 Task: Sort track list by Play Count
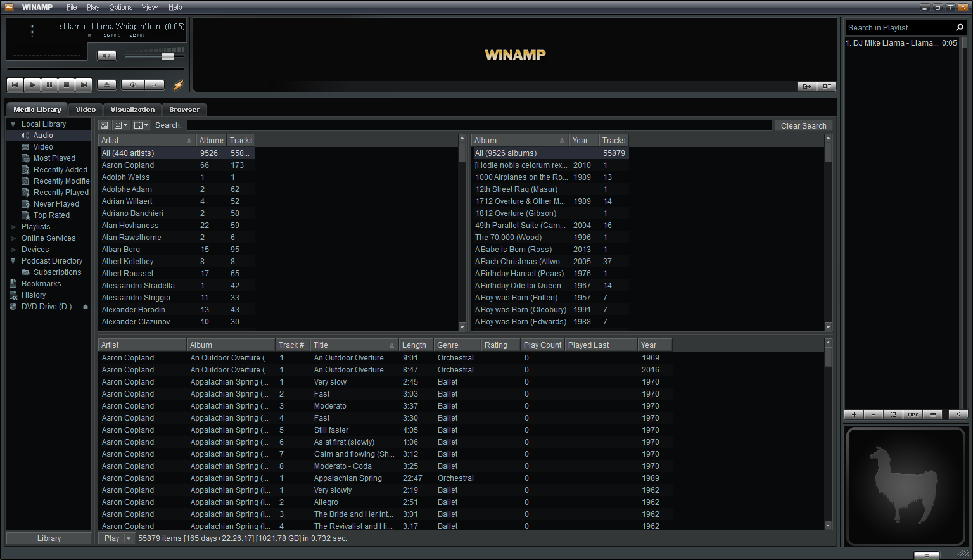click(542, 345)
